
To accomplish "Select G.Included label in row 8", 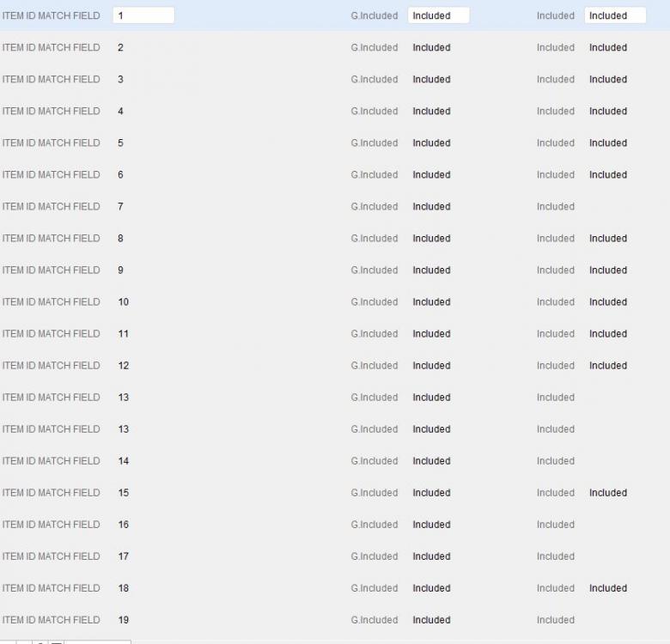I will 375,239.
